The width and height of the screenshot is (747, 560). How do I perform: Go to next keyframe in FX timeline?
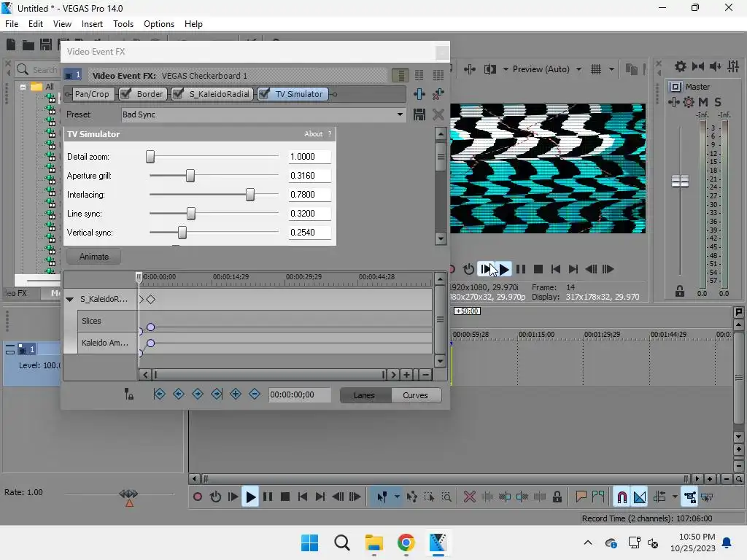[x=198, y=394]
